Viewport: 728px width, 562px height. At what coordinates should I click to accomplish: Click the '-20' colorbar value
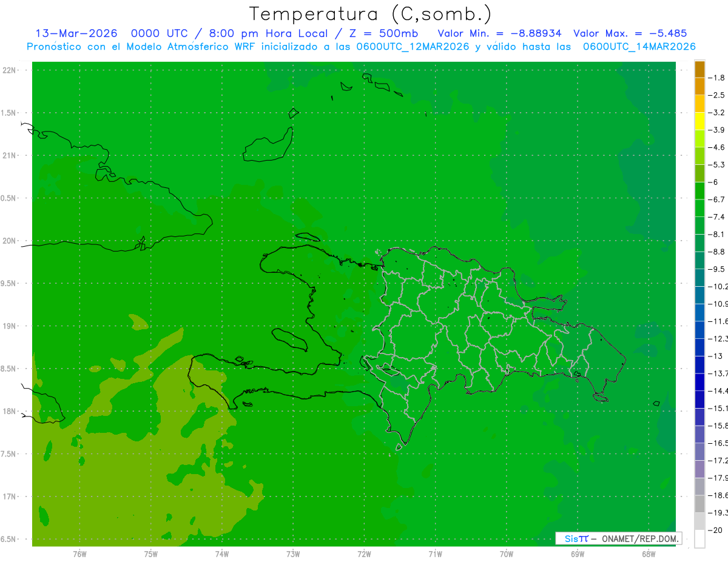tap(715, 530)
